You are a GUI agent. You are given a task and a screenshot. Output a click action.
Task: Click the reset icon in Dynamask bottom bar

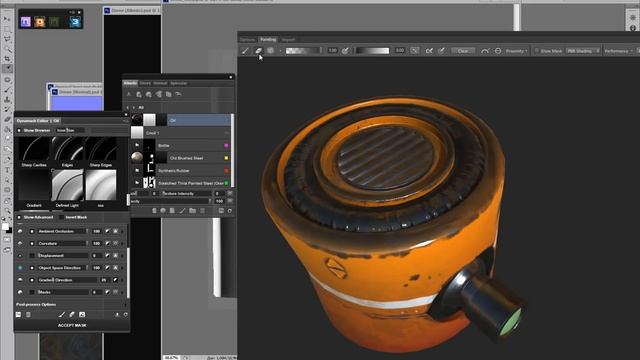126,315
